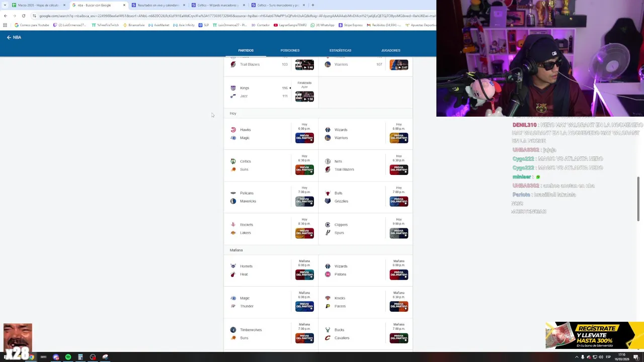The height and width of the screenshot is (362, 644).
Task: Click the Hornets team logo
Action: pos(233,266)
